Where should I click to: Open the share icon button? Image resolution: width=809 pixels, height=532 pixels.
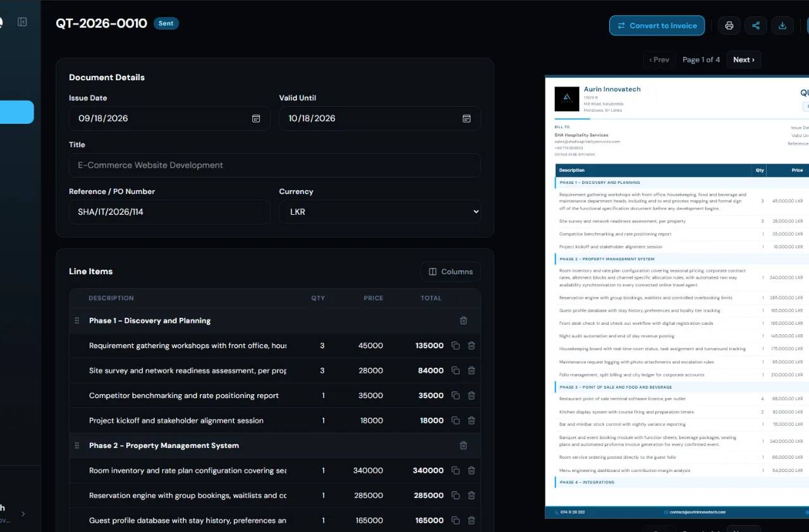tap(756, 25)
